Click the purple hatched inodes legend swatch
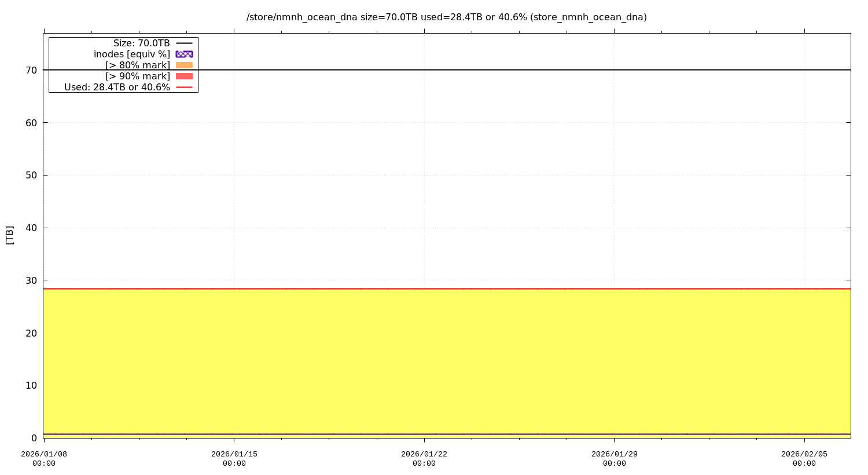The image size is (868, 475). (184, 54)
